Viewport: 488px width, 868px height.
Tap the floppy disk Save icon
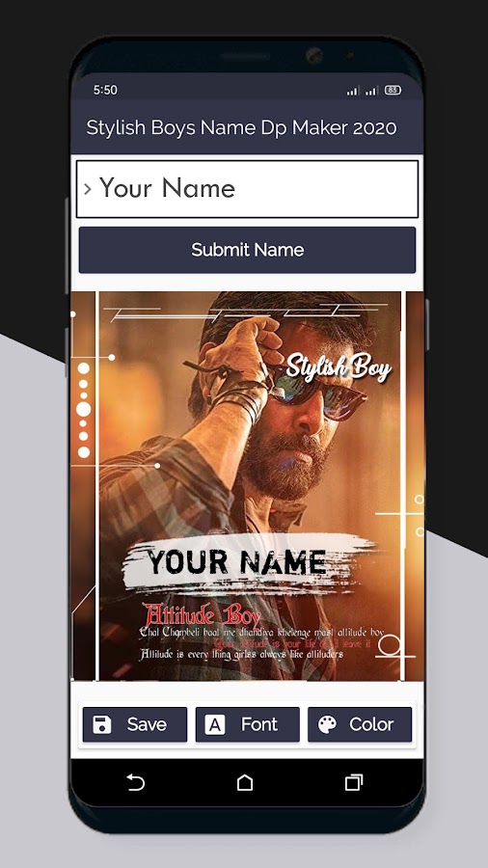click(102, 724)
